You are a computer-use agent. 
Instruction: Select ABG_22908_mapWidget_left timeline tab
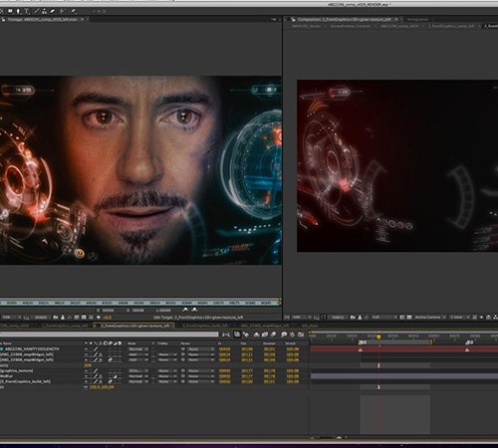click(264, 327)
